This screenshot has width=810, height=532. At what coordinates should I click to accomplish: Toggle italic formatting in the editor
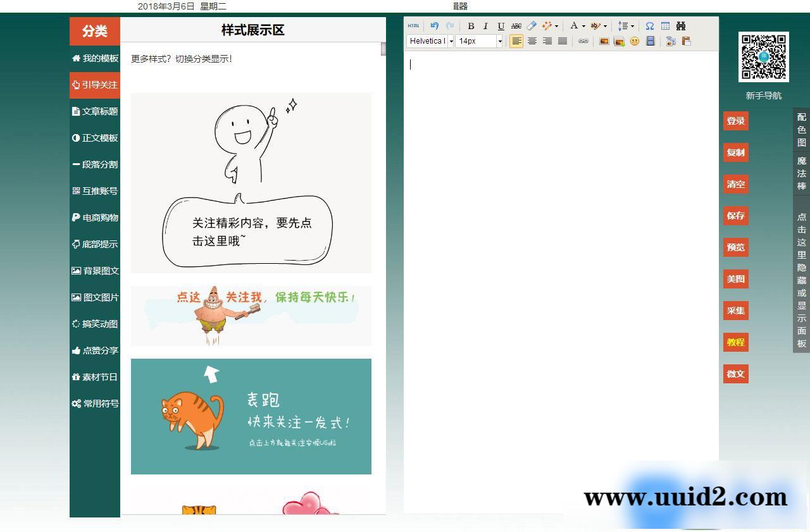point(485,26)
